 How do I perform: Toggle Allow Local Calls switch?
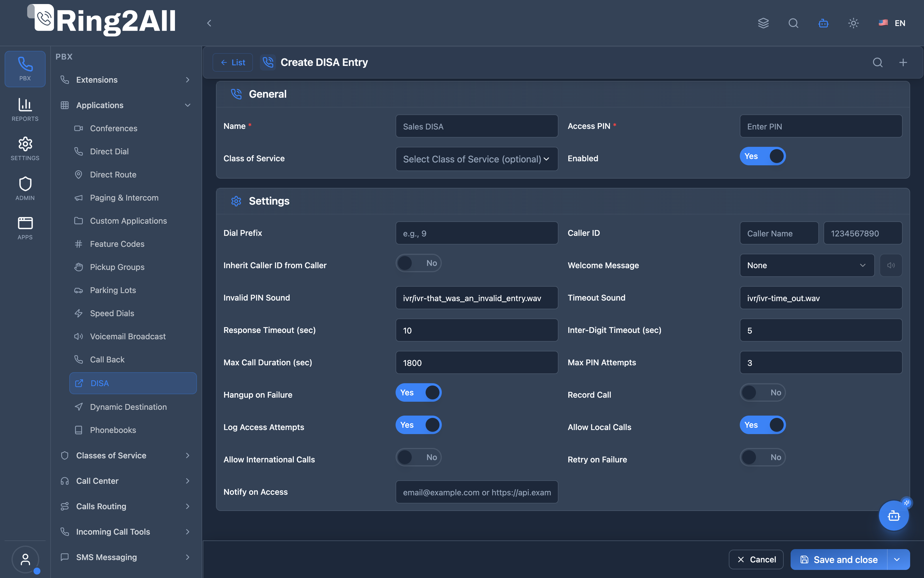[x=763, y=425]
